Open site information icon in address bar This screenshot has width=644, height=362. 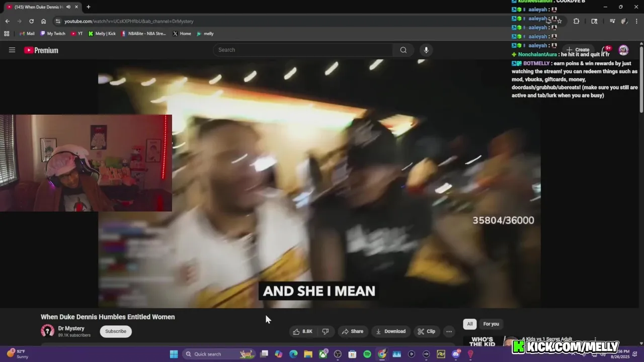pyautogui.click(x=58, y=21)
